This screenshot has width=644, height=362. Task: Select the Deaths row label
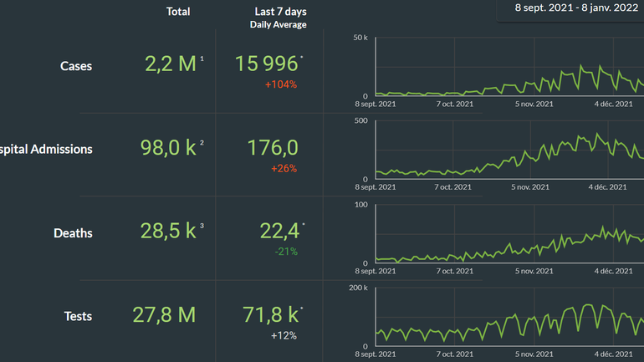[73, 233]
